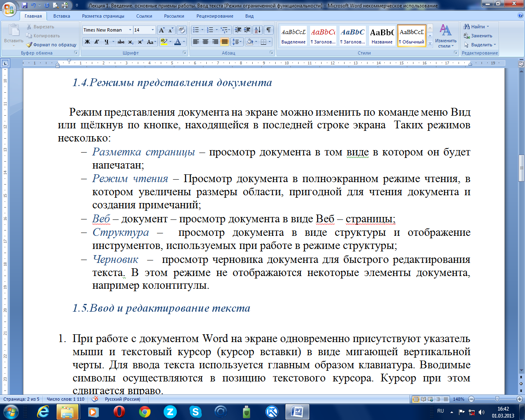
Task: Open the font name dropdown (Times New Roman)
Action: [130, 30]
